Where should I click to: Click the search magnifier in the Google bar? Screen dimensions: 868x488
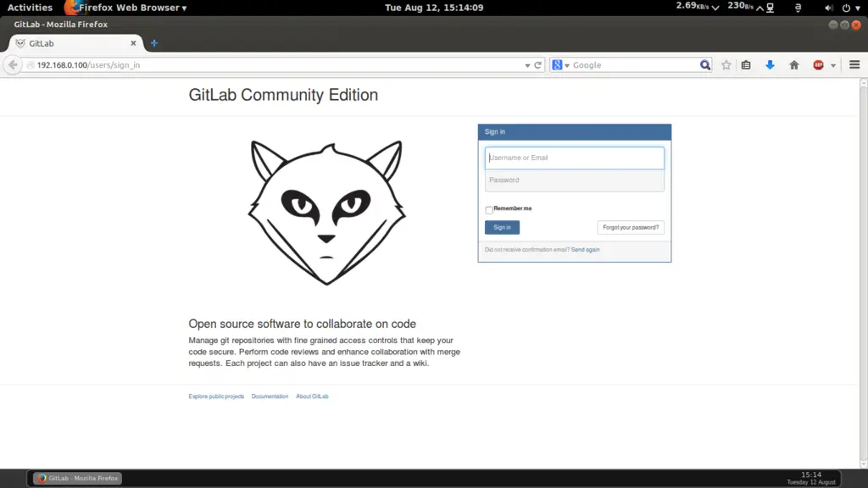(704, 64)
